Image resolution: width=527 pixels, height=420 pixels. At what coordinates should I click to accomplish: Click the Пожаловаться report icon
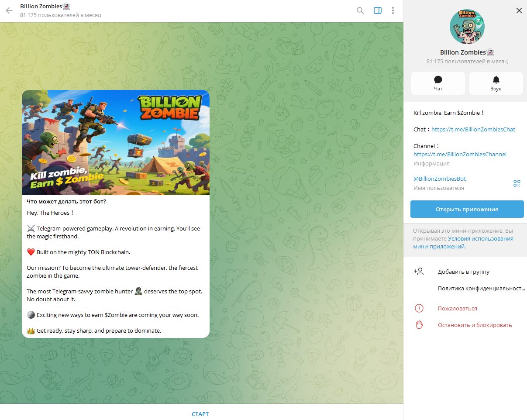click(419, 308)
